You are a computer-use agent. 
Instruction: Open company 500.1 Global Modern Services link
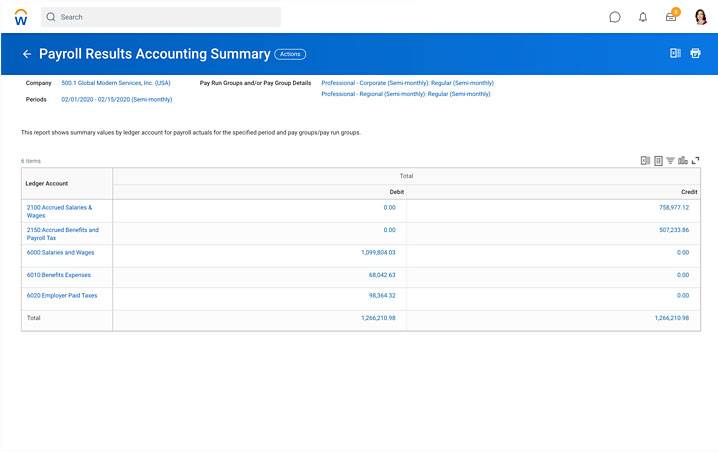point(116,83)
